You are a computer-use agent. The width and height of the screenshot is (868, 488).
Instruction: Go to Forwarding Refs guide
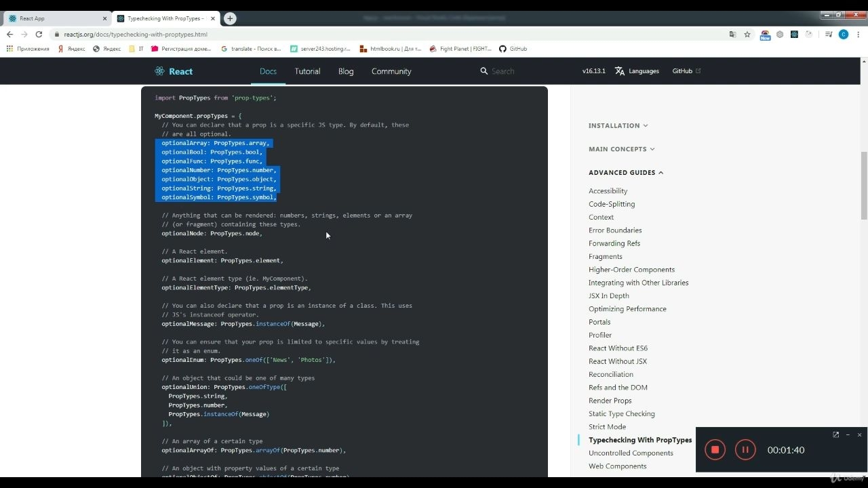tap(614, 243)
